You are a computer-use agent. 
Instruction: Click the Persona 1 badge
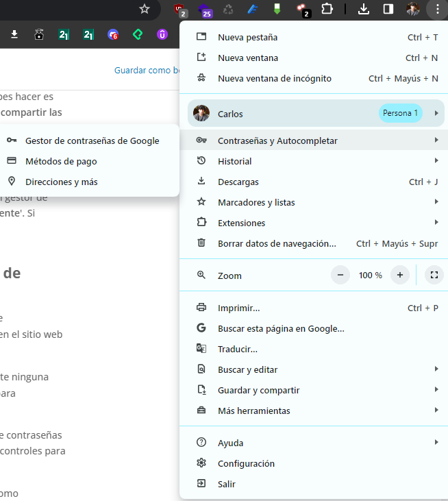[401, 113]
